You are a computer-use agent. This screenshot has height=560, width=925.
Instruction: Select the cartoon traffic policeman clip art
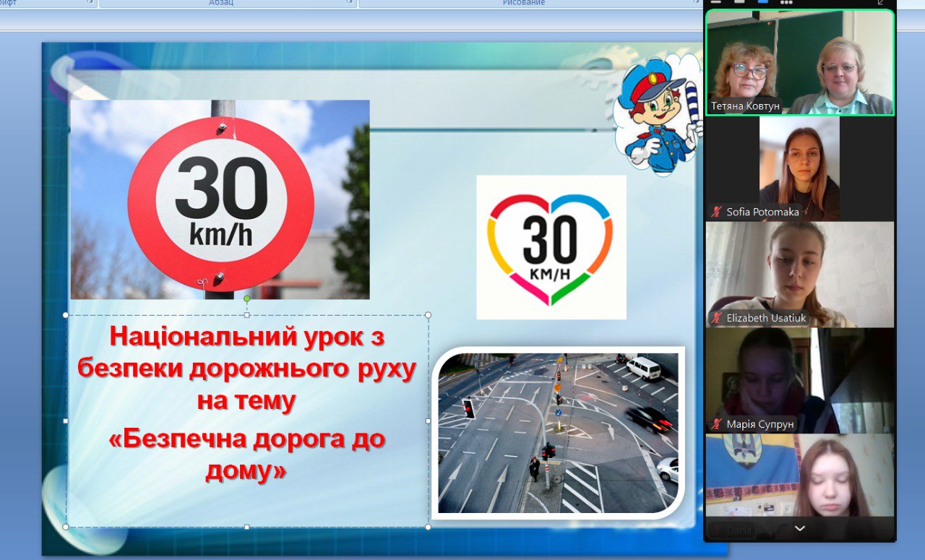(656, 116)
